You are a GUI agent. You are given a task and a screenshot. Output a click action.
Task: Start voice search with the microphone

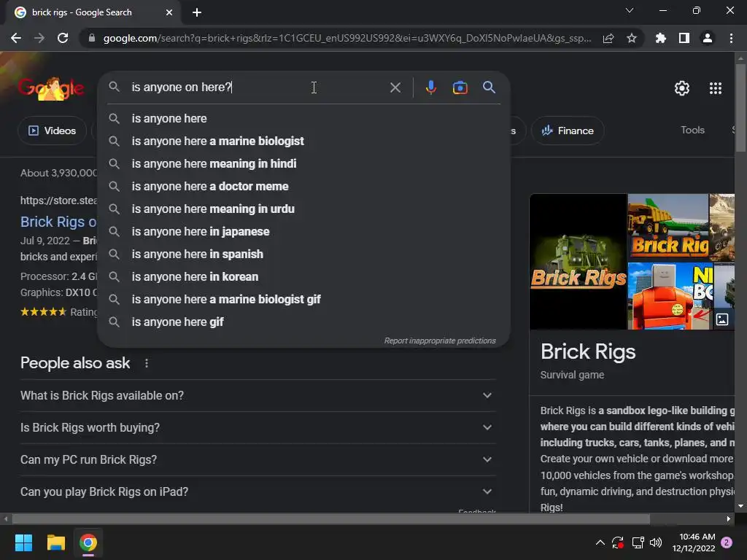pyautogui.click(x=430, y=87)
